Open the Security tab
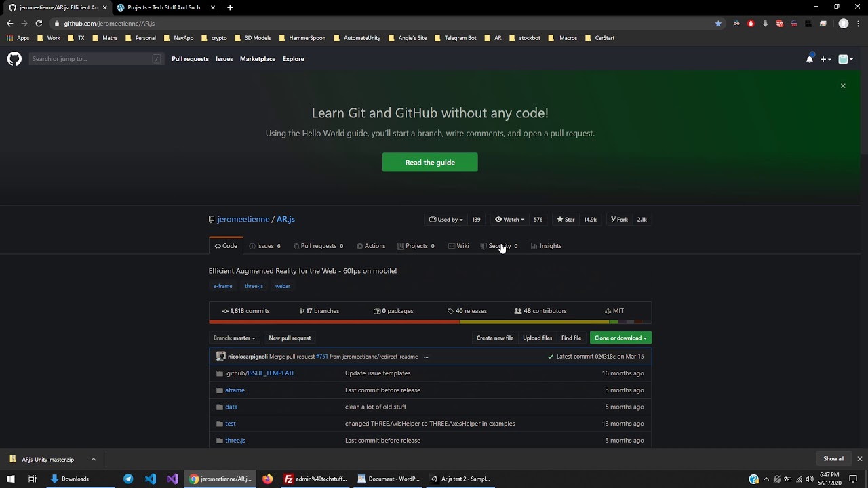This screenshot has width=868, height=488. 498,246
